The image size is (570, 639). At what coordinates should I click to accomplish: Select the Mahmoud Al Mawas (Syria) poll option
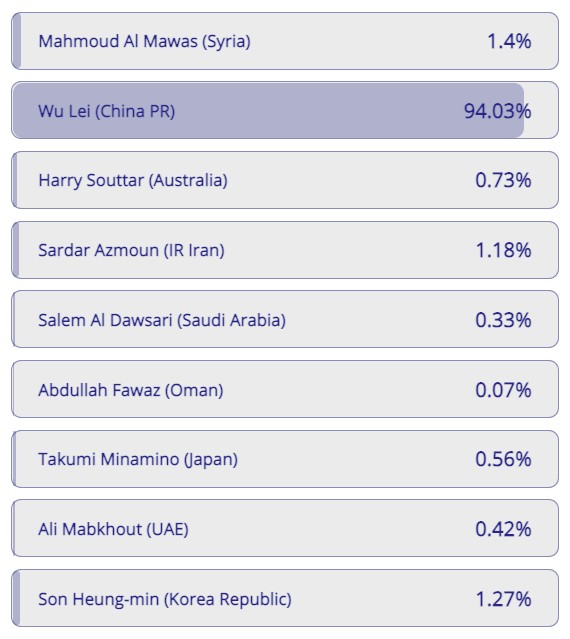285,41
